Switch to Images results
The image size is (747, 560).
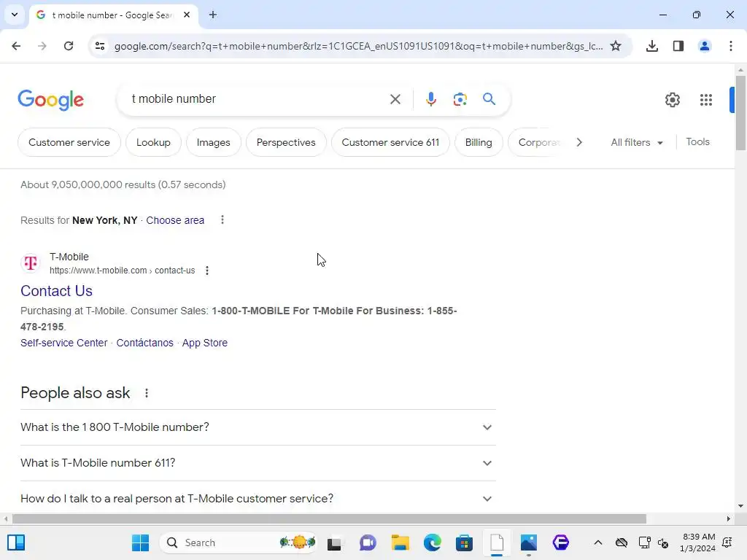[x=213, y=142]
